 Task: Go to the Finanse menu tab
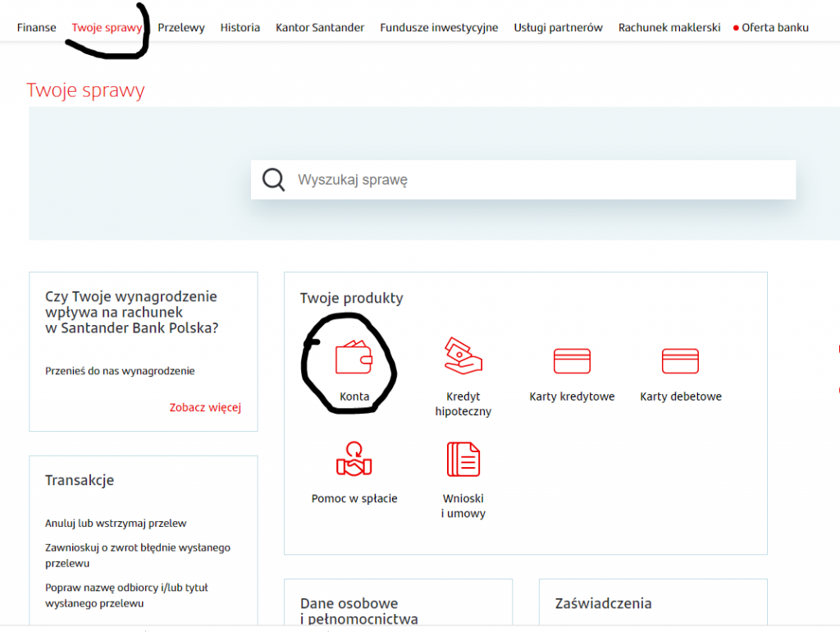point(37,28)
